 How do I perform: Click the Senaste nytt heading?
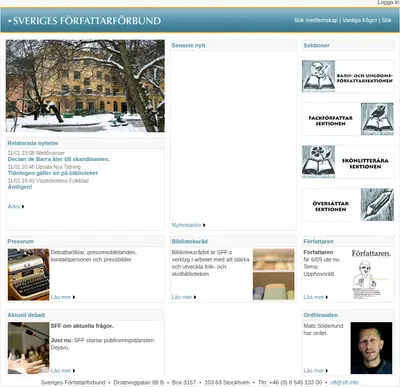[189, 45]
